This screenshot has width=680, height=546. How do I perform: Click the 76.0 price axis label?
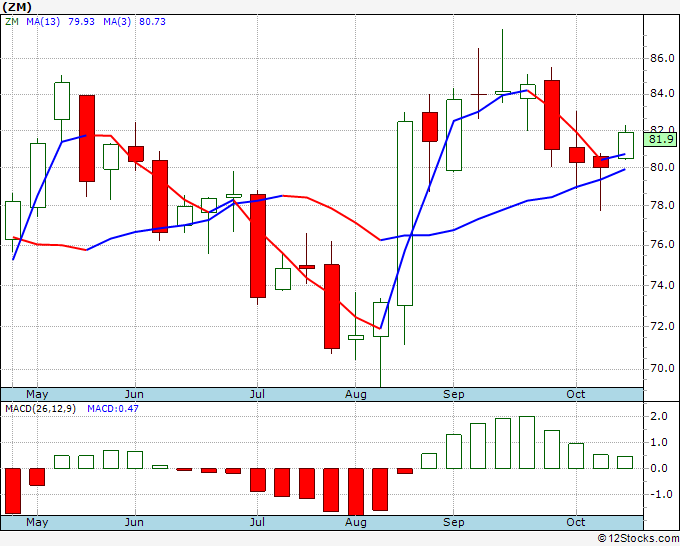click(661, 245)
